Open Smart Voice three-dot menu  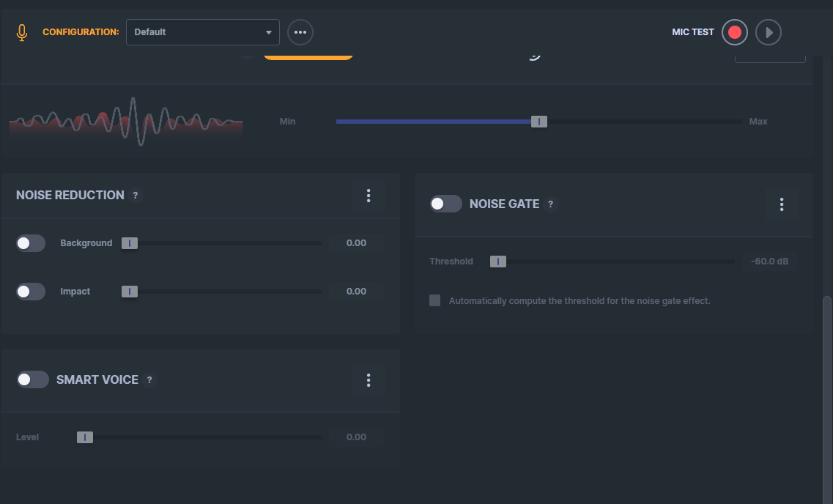[x=369, y=379]
